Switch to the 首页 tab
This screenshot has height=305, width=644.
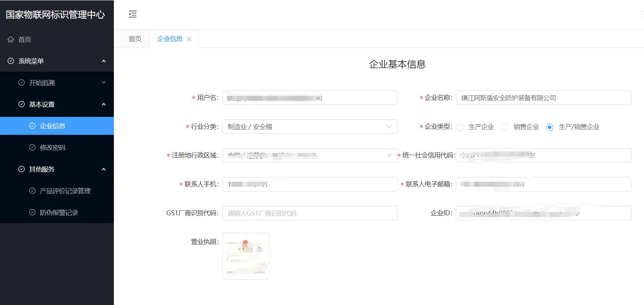[135, 39]
